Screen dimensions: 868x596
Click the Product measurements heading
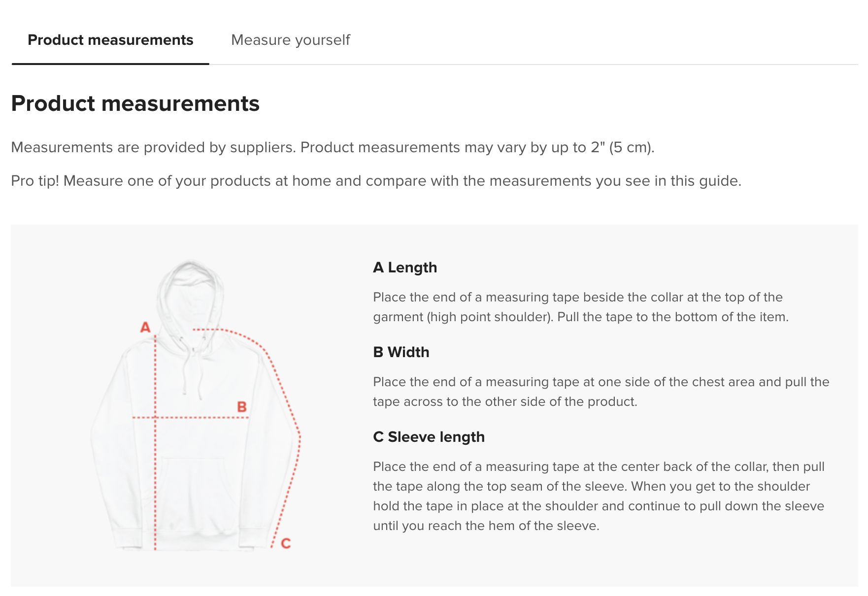click(x=135, y=103)
